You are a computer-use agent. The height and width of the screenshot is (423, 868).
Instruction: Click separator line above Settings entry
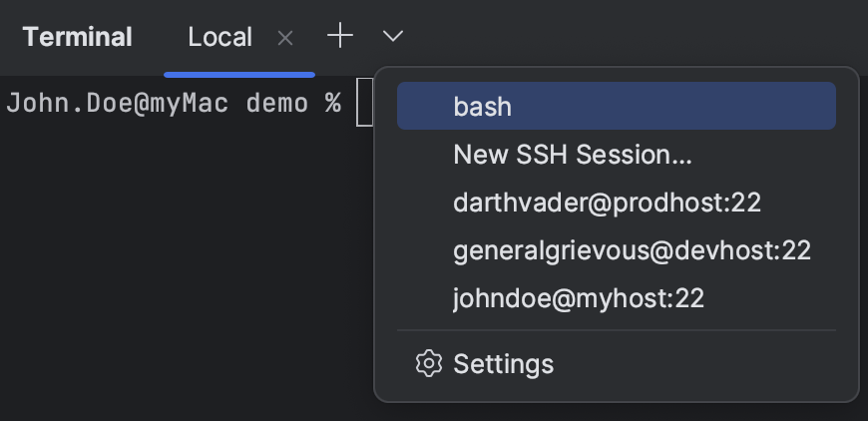pos(616,330)
